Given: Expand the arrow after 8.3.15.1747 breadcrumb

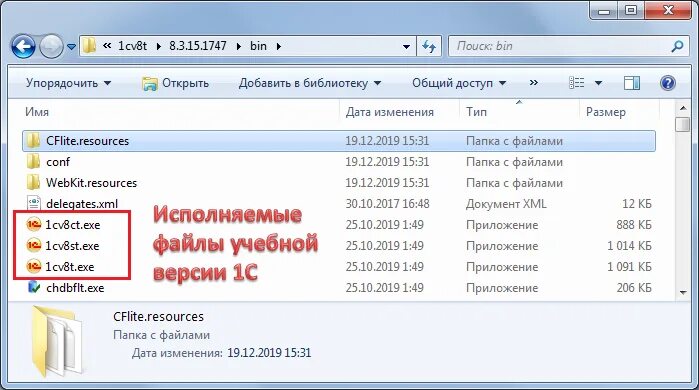Looking at the screenshot, I should point(239,46).
